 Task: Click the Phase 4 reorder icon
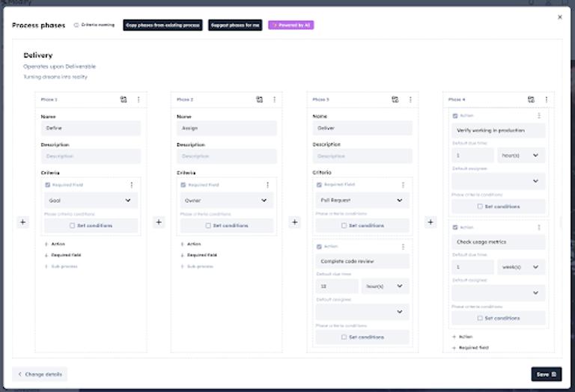pyautogui.click(x=531, y=99)
